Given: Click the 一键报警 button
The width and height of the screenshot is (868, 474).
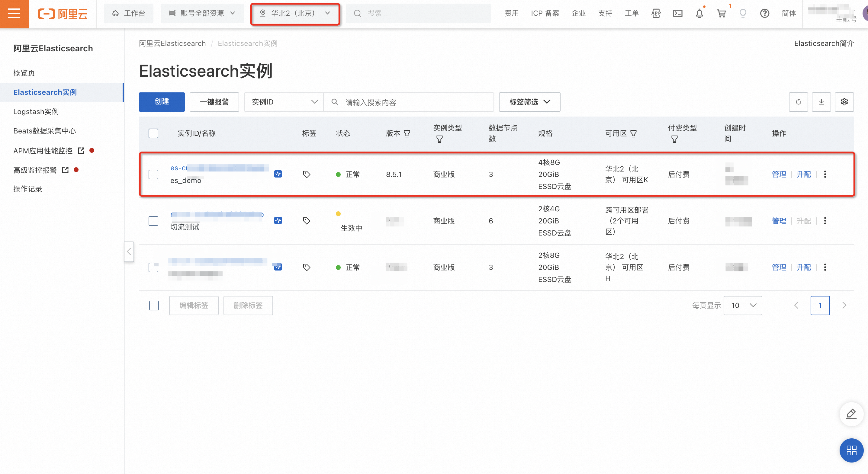Looking at the screenshot, I should click(214, 102).
